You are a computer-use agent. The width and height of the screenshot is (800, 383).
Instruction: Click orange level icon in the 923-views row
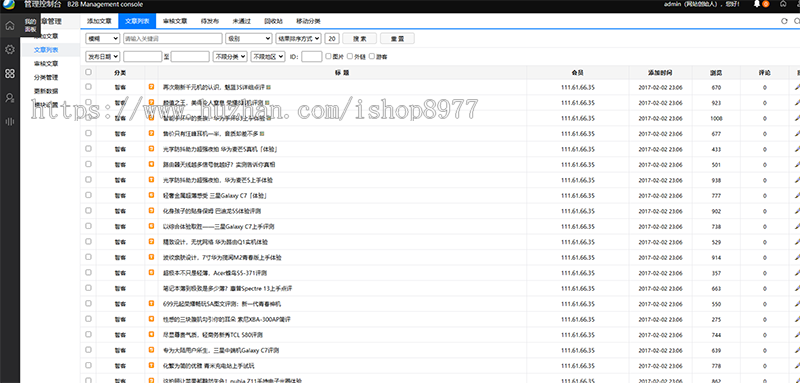tap(151, 103)
